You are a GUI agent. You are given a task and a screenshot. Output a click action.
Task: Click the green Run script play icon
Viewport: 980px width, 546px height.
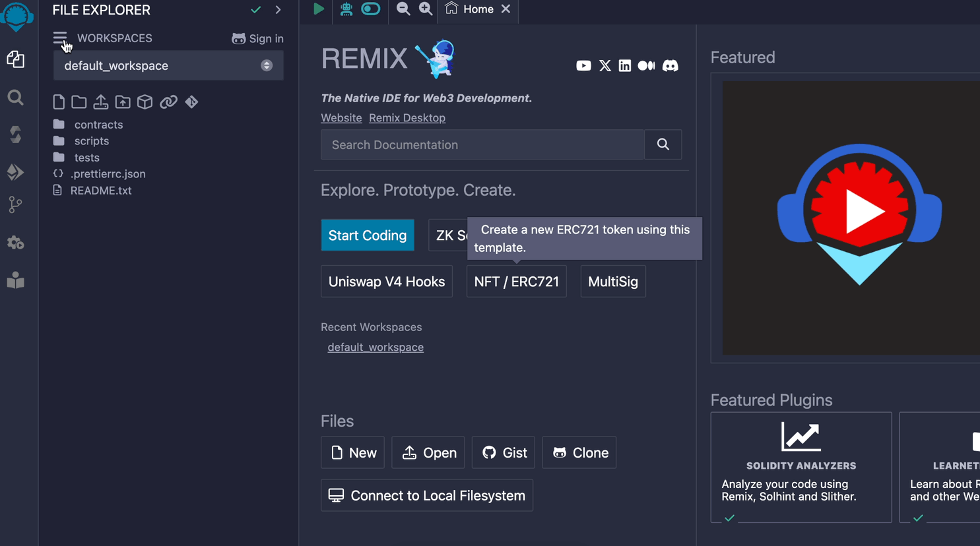[318, 9]
